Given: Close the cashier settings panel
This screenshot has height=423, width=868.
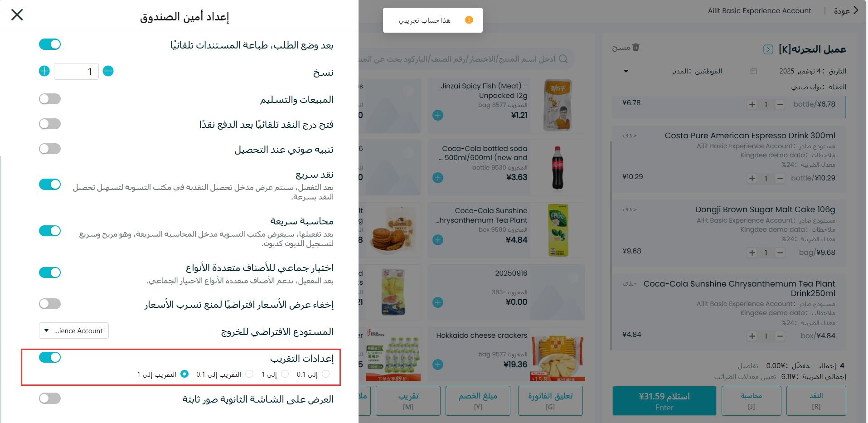Looking at the screenshot, I should pos(17,15).
